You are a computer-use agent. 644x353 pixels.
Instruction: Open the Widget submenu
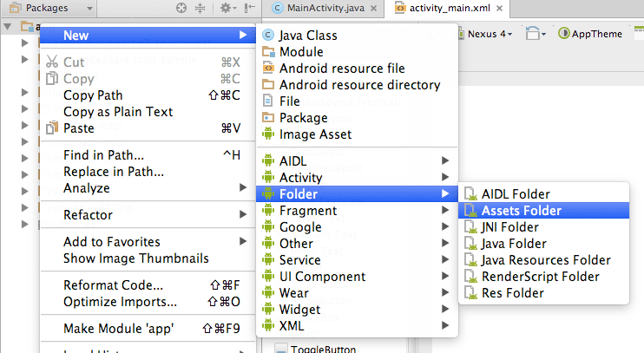pyautogui.click(x=357, y=309)
